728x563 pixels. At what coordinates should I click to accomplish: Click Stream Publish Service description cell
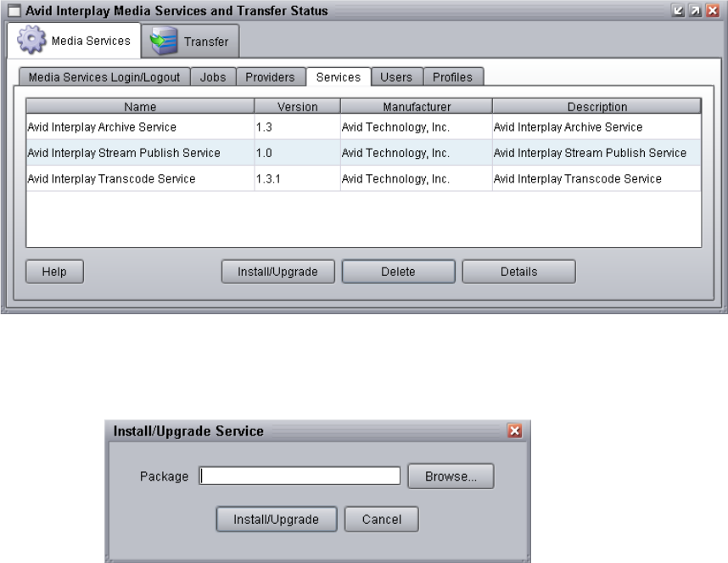coord(596,153)
